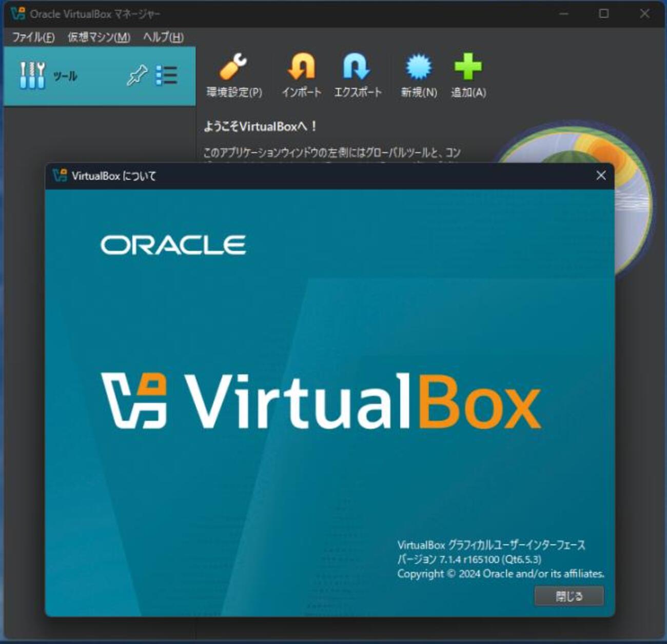
Task: Create a new VM with 新規(N)
Action: pos(419,75)
